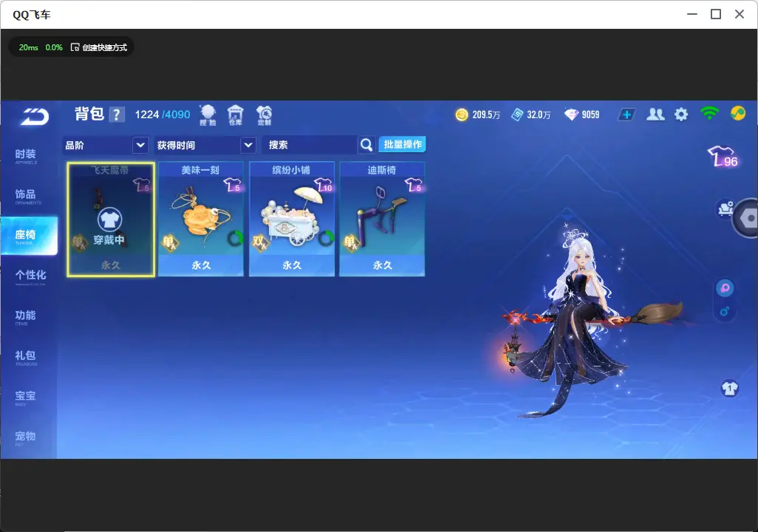Open the friends icon
Image resolution: width=758 pixels, height=532 pixels.
[655, 115]
